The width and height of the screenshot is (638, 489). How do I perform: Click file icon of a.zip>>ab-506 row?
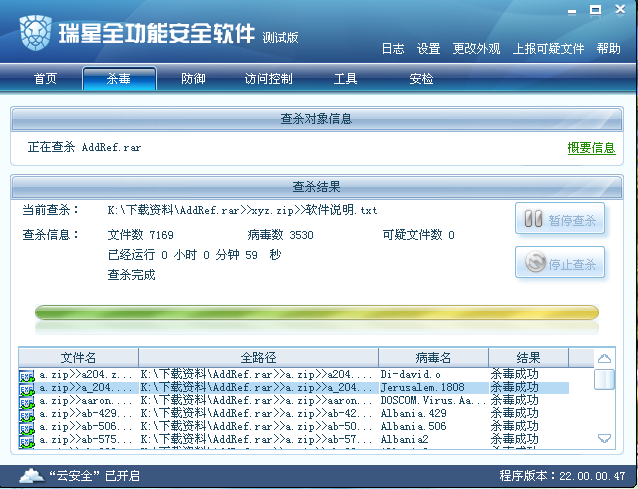(26, 427)
